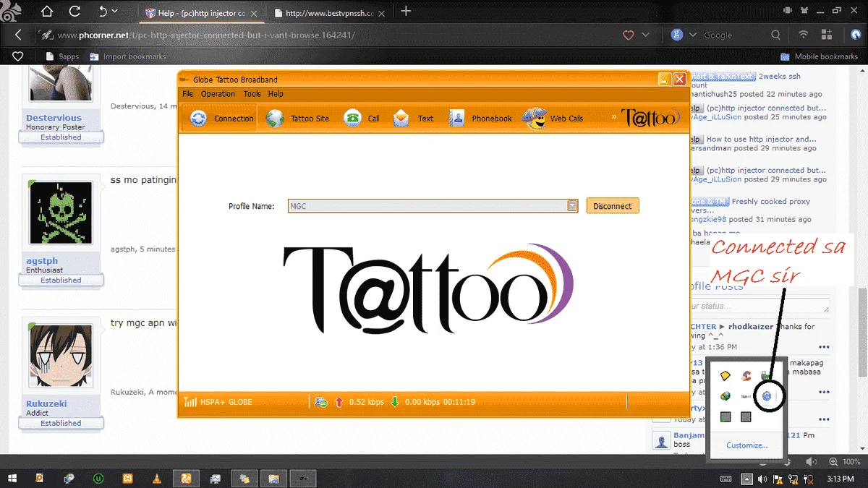Screen dimensions: 868x488
Task: Open Import bookmarks link
Action: click(127, 56)
